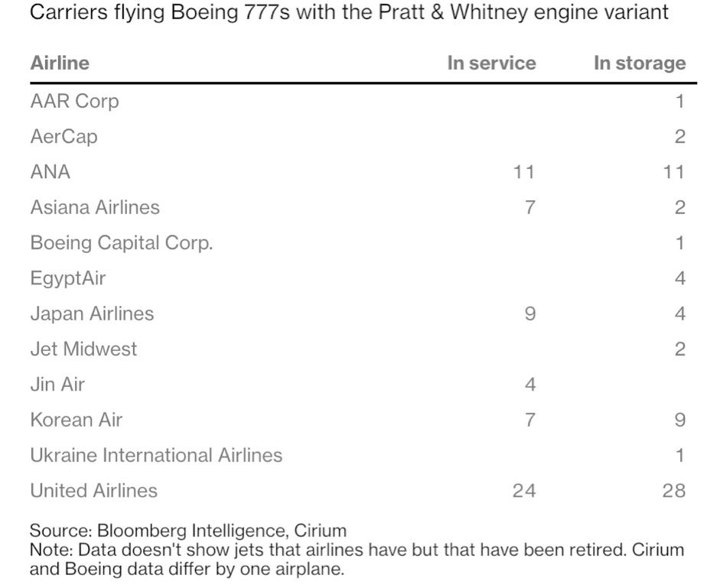Select the AAR Corp row label
The width and height of the screenshot is (720, 588).
pyautogui.click(x=74, y=102)
